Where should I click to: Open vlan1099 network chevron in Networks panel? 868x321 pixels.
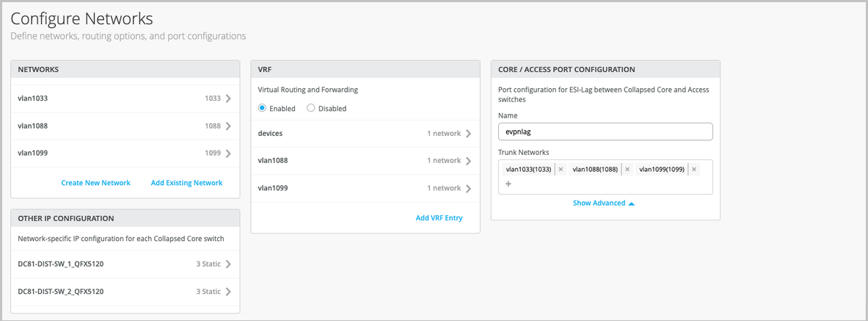(x=228, y=154)
